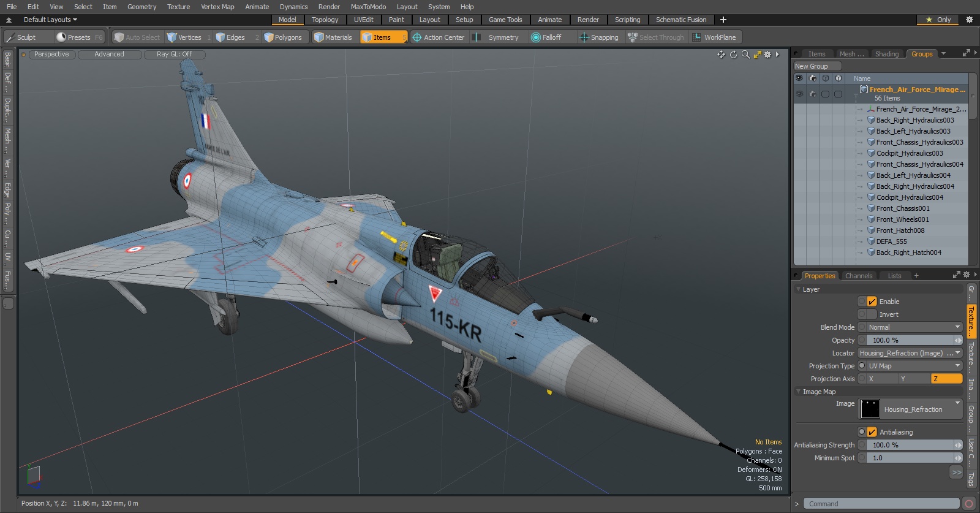Open the Geometry menu
Screen dimensions: 980x513
click(142, 7)
